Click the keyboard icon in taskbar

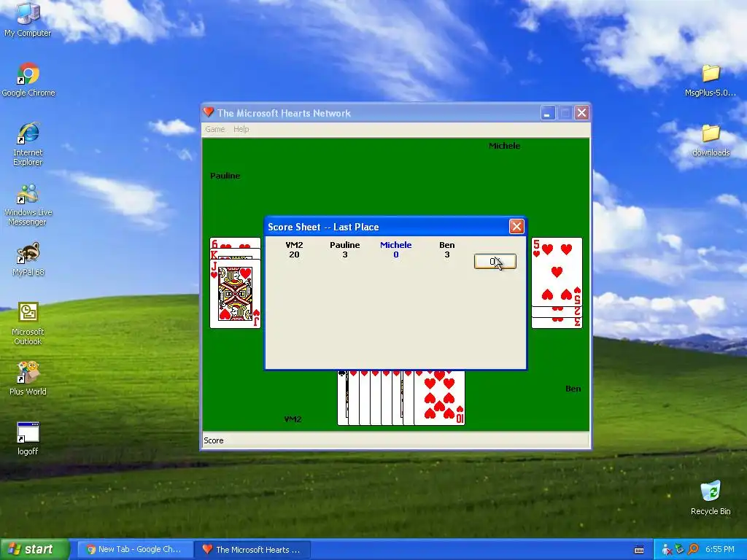639,550
